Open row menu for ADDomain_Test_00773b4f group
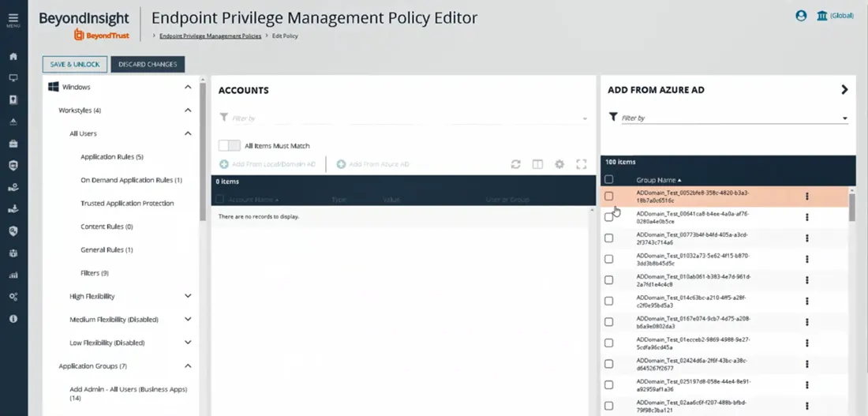Image resolution: width=868 pixels, height=416 pixels. point(807,238)
